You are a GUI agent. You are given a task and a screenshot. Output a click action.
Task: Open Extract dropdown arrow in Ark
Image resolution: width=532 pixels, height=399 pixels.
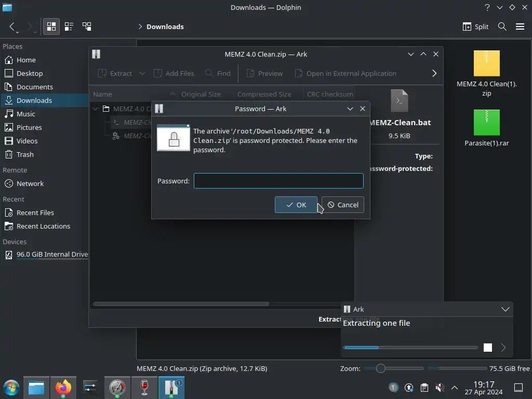tap(142, 73)
